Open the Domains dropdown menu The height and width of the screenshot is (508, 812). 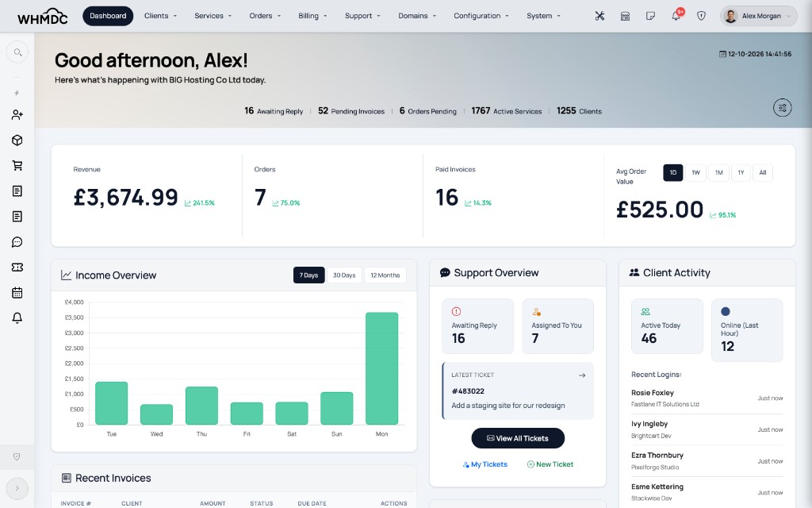click(x=417, y=16)
